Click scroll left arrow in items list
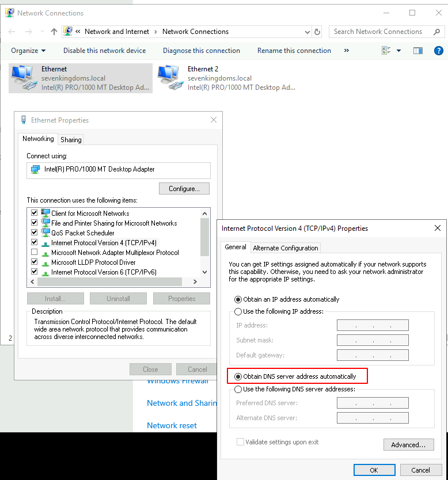The image size is (448, 480). click(33, 281)
